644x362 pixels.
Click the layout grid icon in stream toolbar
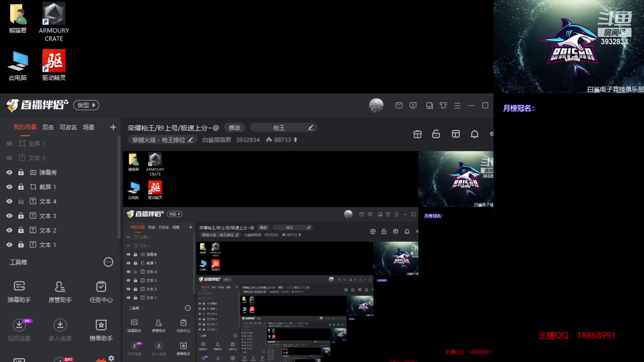tap(456, 134)
